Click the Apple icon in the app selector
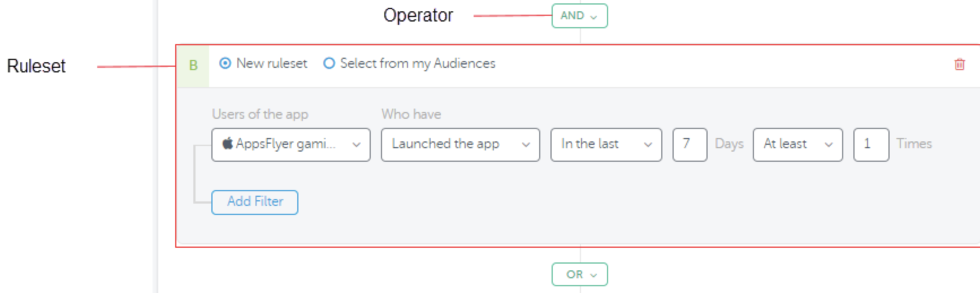980x293 pixels. [227, 143]
